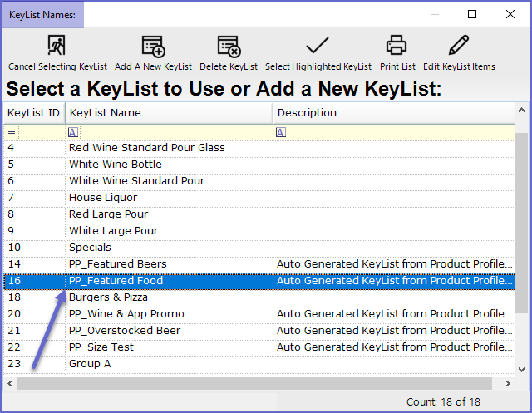Click the KeyList ID column header
The image size is (532, 413).
pyautogui.click(x=34, y=113)
